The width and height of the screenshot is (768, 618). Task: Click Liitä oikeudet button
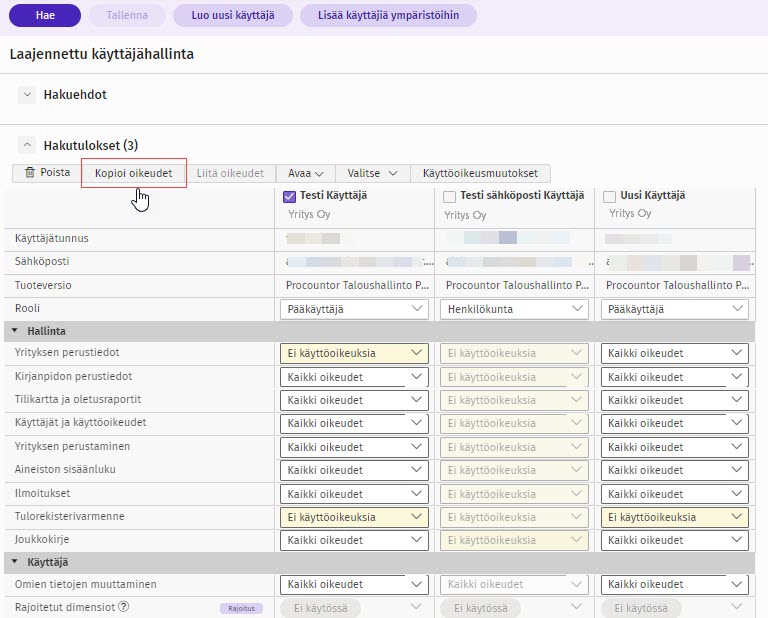tap(230, 173)
